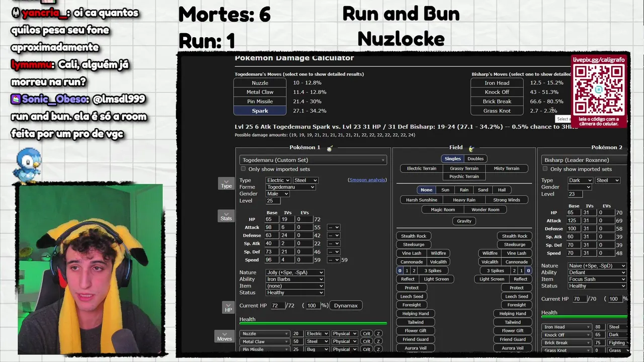Open the Bisharp (Leader Roxanne) selector

pos(584,160)
